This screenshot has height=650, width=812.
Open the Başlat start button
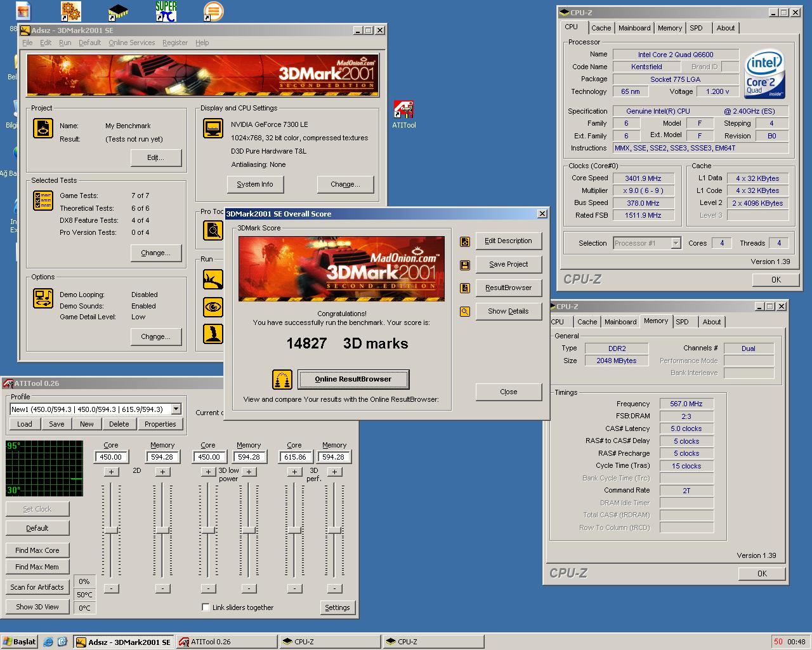click(x=19, y=642)
